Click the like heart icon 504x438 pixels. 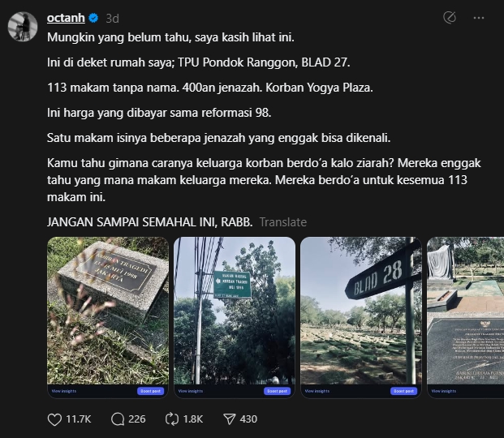[x=54, y=419]
